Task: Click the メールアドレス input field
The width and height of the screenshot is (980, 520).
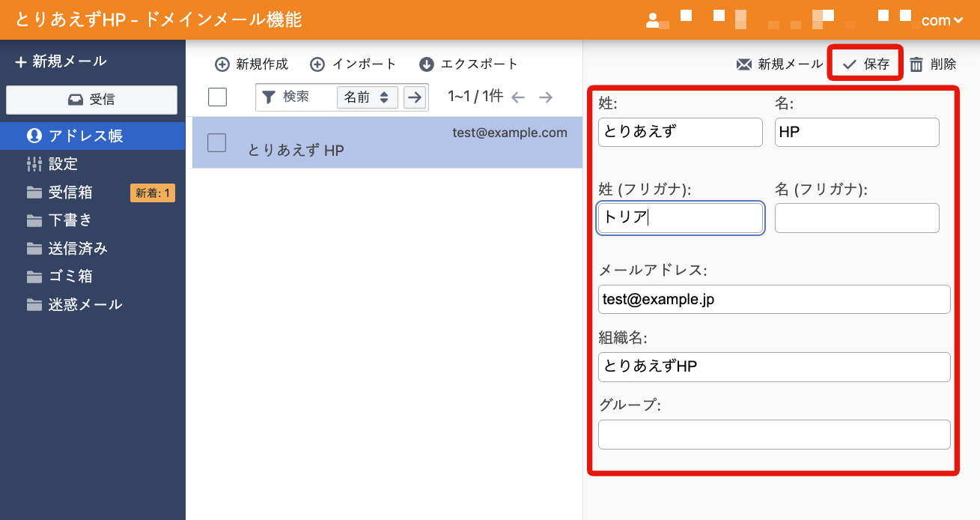Action: point(774,299)
